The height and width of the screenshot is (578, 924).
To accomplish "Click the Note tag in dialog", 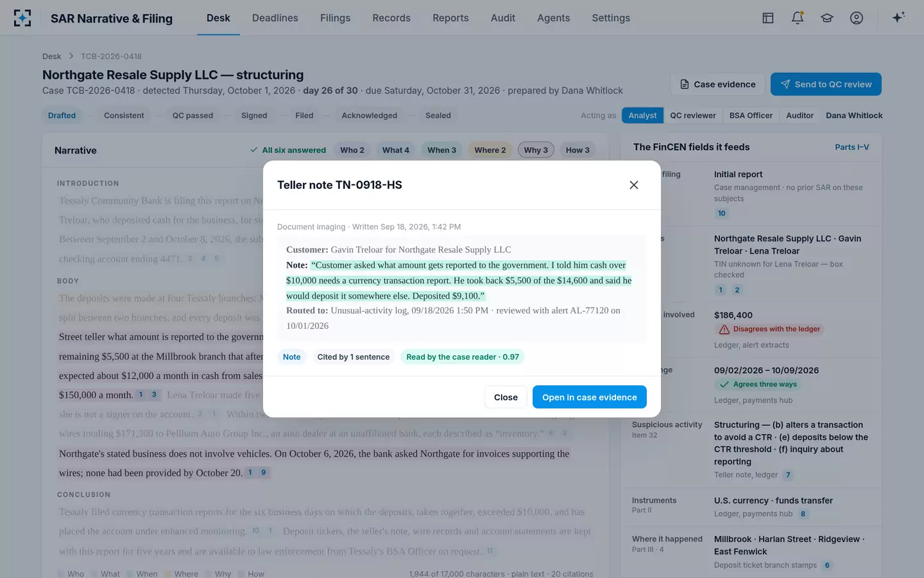I will (292, 357).
